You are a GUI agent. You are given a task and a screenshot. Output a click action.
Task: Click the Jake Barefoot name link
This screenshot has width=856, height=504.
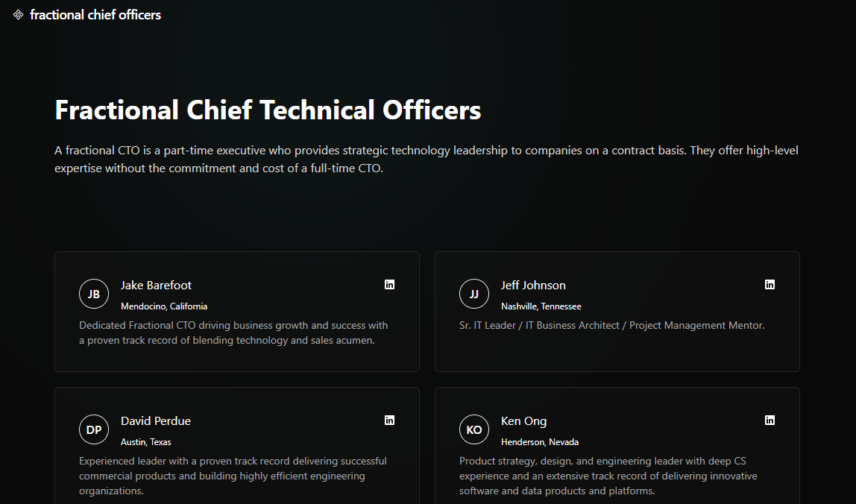156,285
